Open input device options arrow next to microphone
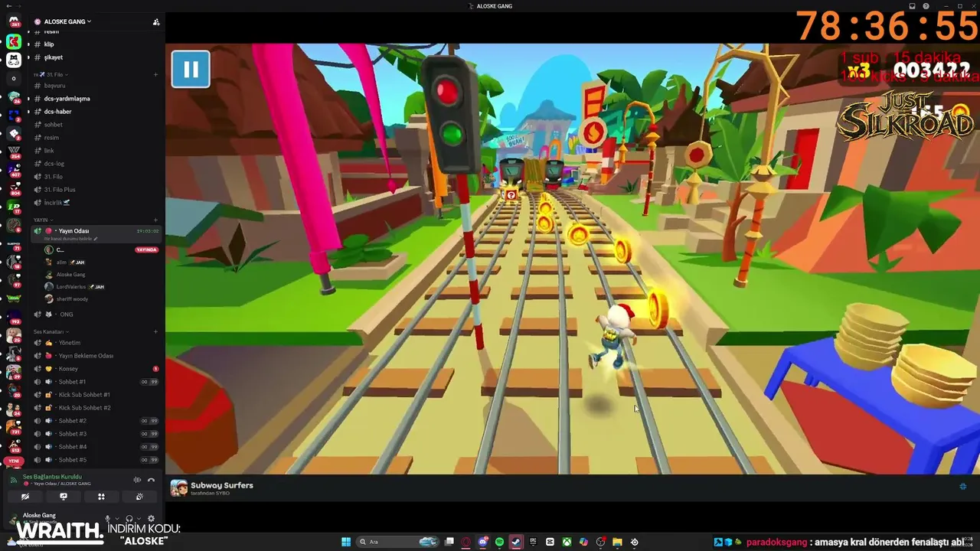 (x=116, y=519)
